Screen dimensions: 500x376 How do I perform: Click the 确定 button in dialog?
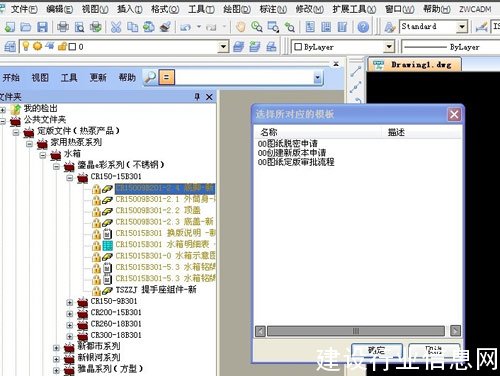pyautogui.click(x=377, y=351)
